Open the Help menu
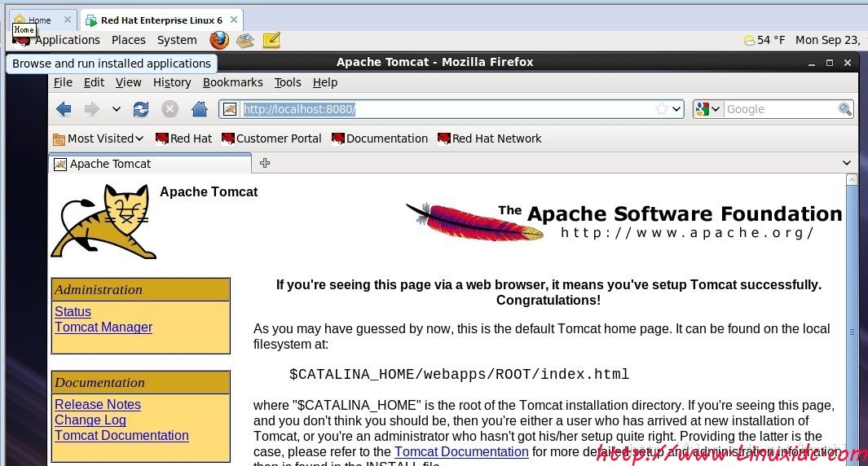This screenshot has width=868, height=466. click(325, 82)
